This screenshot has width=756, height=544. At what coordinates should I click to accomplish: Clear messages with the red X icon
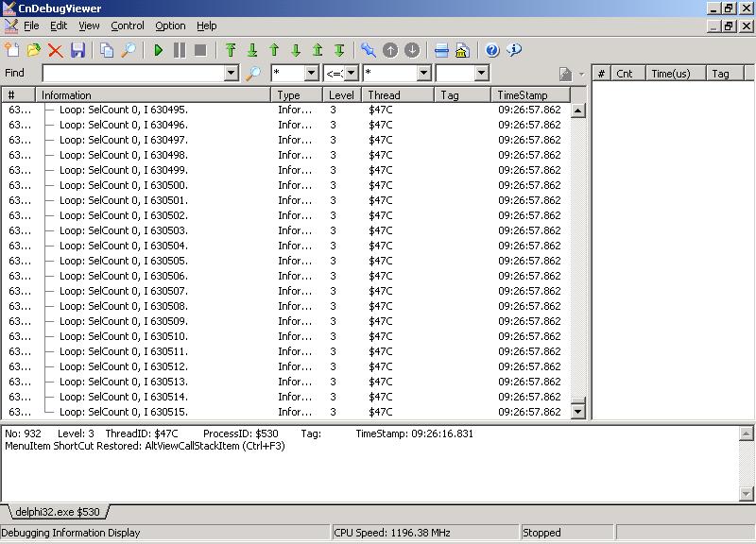[56, 50]
